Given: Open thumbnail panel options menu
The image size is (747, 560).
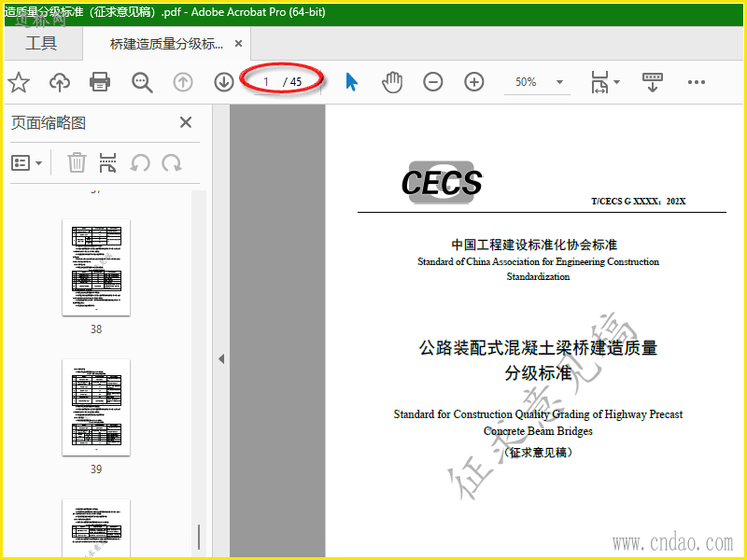Looking at the screenshot, I should [27, 162].
